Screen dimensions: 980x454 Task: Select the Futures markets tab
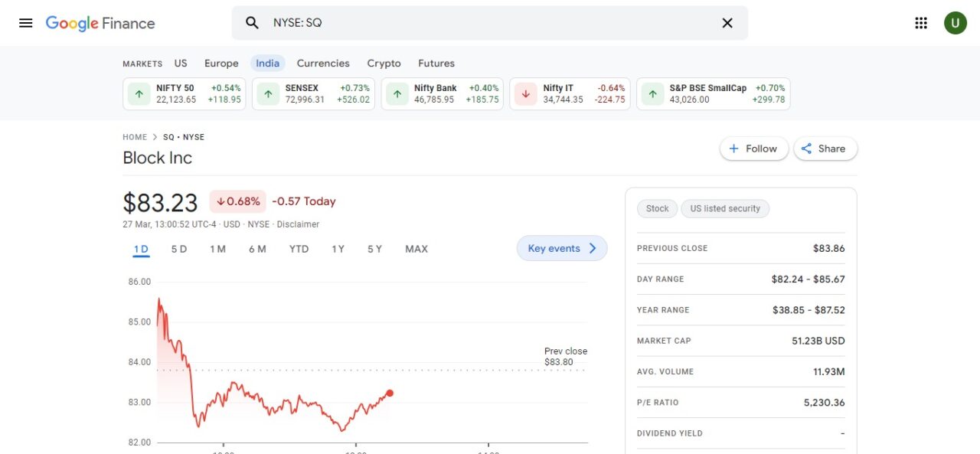(436, 64)
